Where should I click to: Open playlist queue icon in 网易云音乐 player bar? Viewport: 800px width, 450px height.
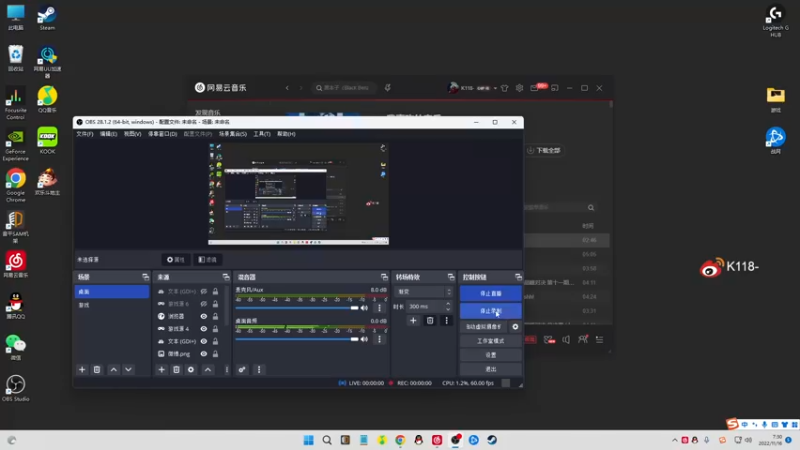[x=599, y=339]
